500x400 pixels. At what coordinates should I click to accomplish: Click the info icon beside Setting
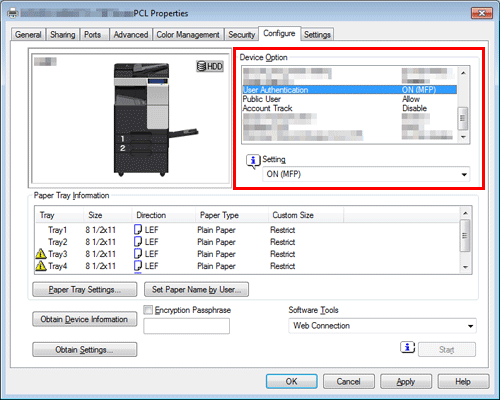click(253, 161)
